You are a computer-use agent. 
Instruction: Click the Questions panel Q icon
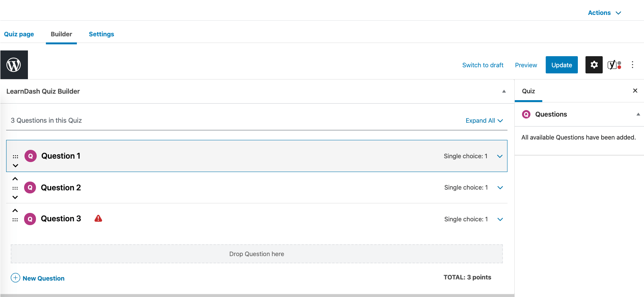pos(526,114)
